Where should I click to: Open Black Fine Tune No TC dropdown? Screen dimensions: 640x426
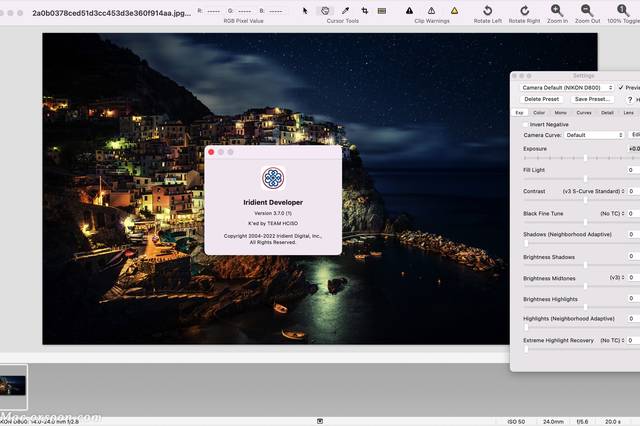(x=612, y=213)
